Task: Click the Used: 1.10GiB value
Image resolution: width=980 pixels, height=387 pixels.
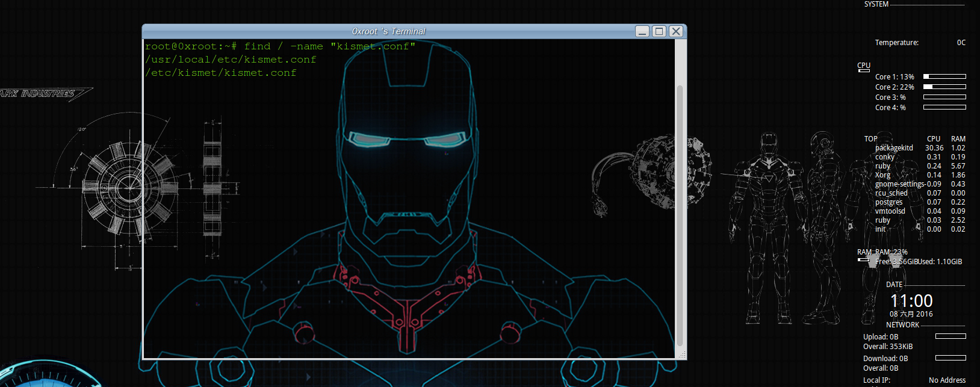Action: point(940,262)
